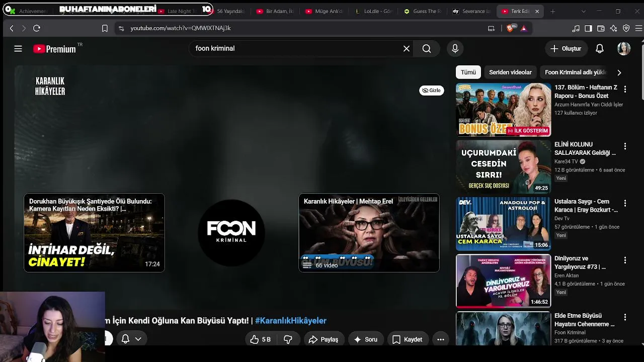Close the active 'Terk Edil' tab

537,11
